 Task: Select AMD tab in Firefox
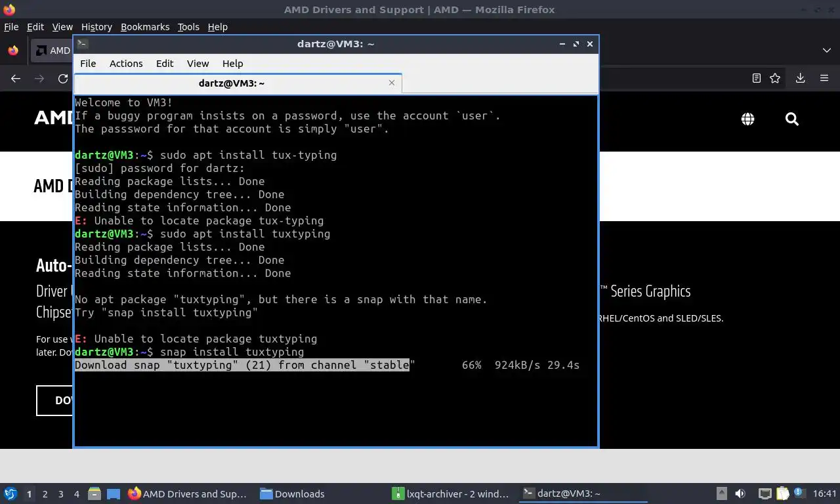[53, 51]
